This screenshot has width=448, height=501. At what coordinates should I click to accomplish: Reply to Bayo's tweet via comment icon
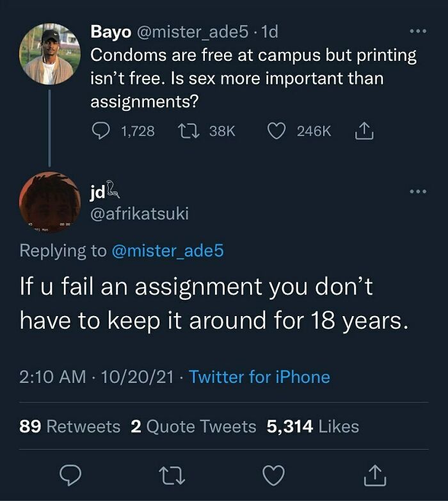(102, 131)
